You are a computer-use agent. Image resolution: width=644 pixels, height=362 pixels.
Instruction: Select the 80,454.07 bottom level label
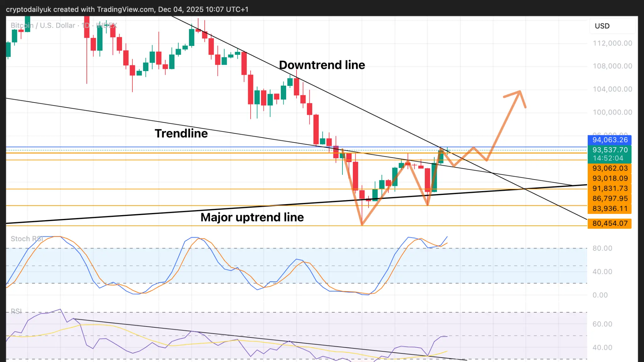coord(610,224)
